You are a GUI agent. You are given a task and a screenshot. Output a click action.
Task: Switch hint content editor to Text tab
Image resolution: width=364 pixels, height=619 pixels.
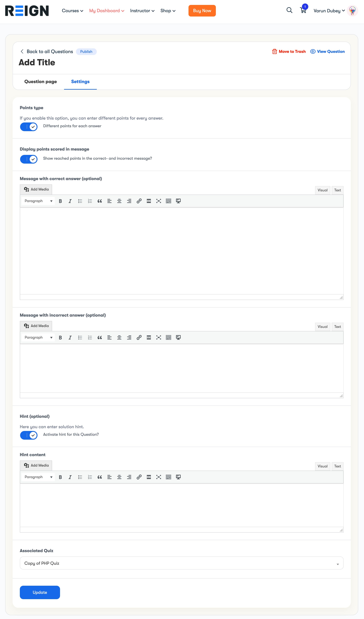(x=337, y=466)
